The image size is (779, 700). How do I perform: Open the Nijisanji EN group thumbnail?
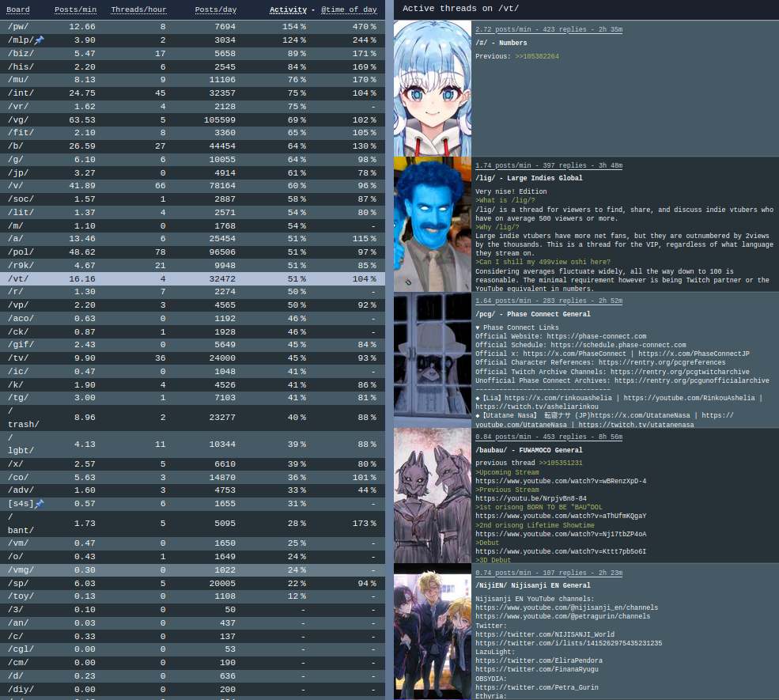pos(433,632)
